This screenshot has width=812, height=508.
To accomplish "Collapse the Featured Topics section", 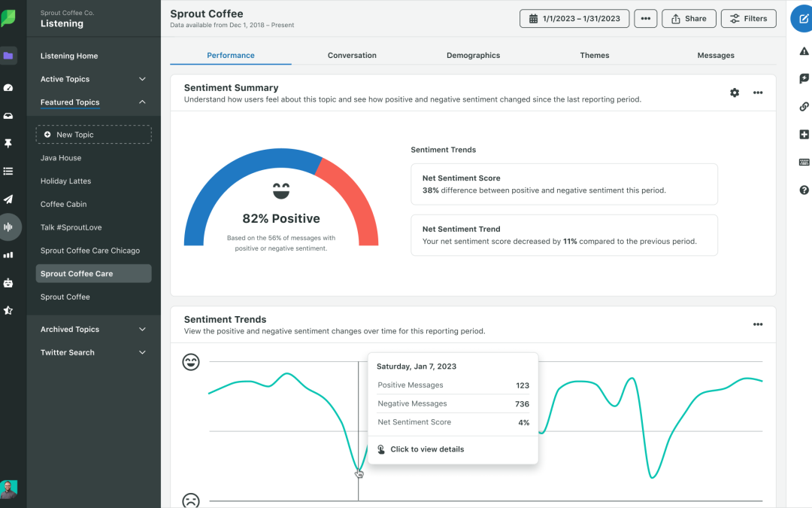I will (142, 102).
